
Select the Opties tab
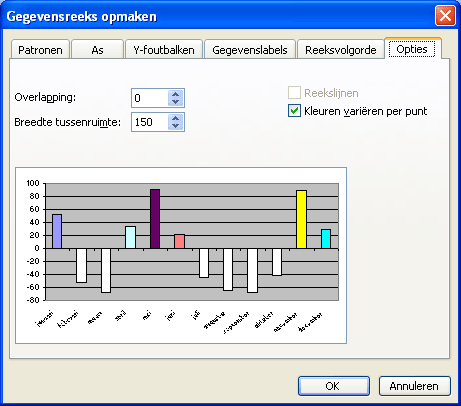click(412, 49)
